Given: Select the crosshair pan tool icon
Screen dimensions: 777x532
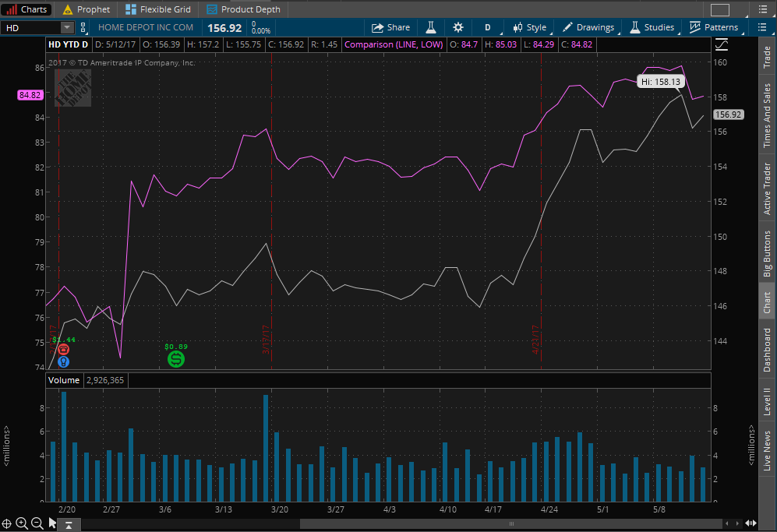Looking at the screenshot, I should pos(6,523).
